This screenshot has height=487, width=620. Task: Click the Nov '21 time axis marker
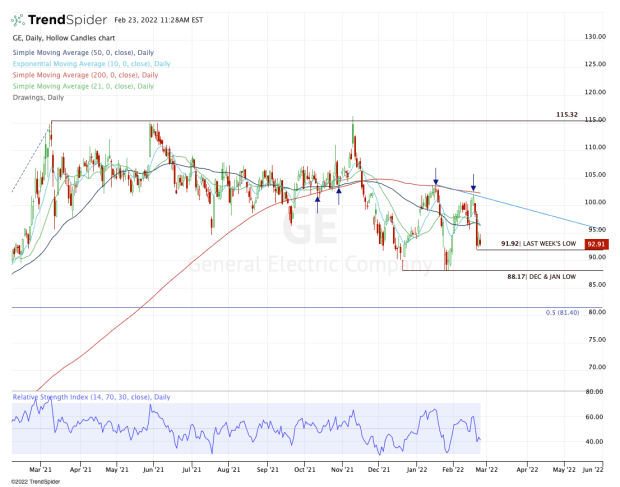[342, 470]
